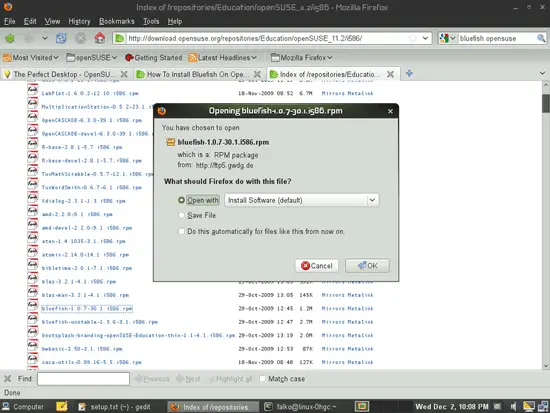Click rpm icon beside LabPlot package
This screenshot has height=413, width=550.
click(x=33, y=91)
